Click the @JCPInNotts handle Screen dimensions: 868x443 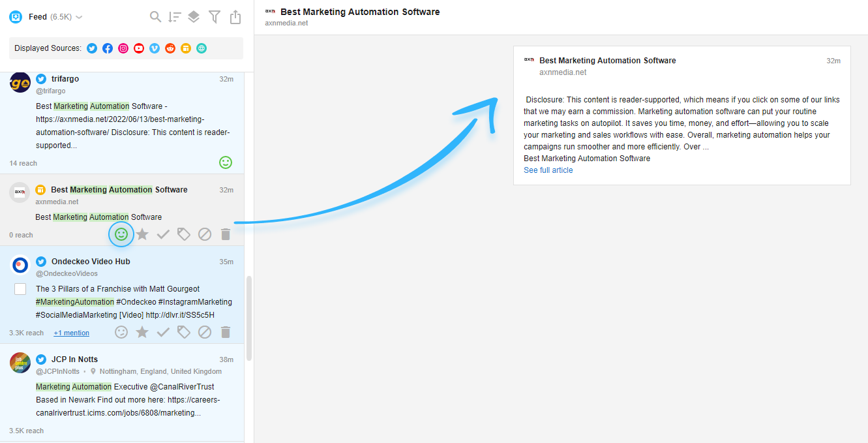coord(57,372)
